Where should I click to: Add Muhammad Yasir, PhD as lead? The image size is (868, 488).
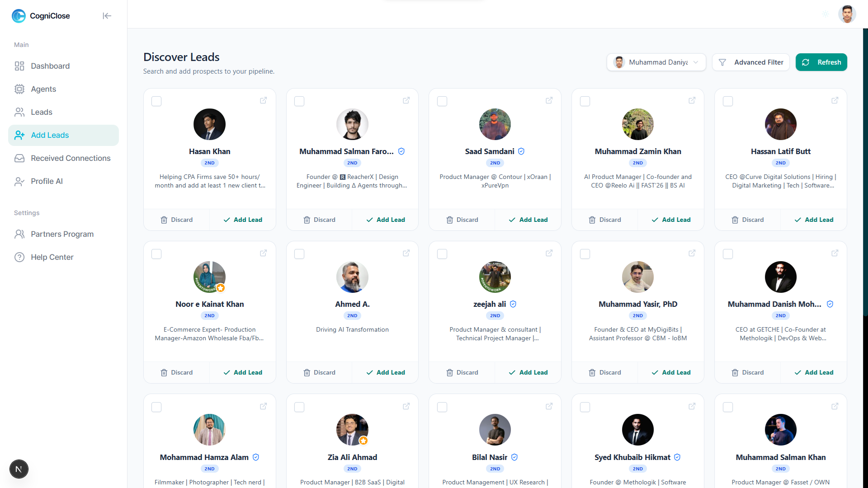[x=671, y=372]
